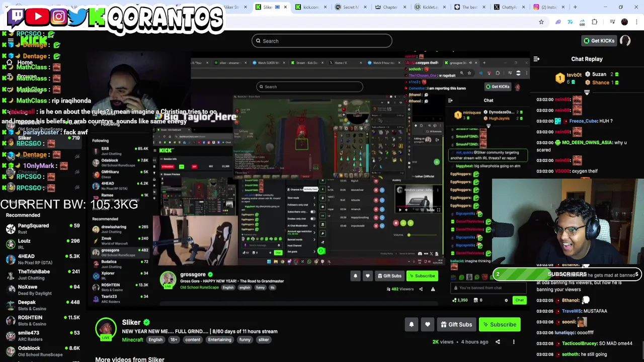644x362 pixels.
Task: Collapse the Chat Replay panel with the arrow icon
Action: coord(536,59)
